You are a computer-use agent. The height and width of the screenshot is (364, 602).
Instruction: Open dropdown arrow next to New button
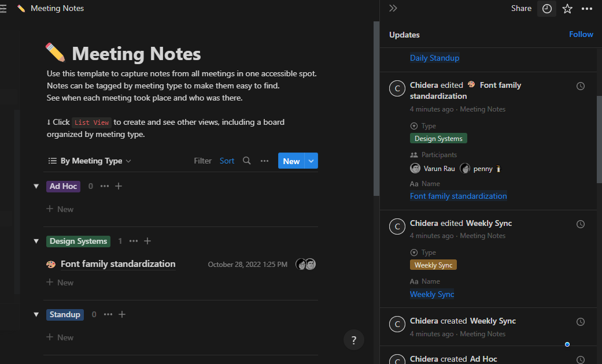coord(311,161)
